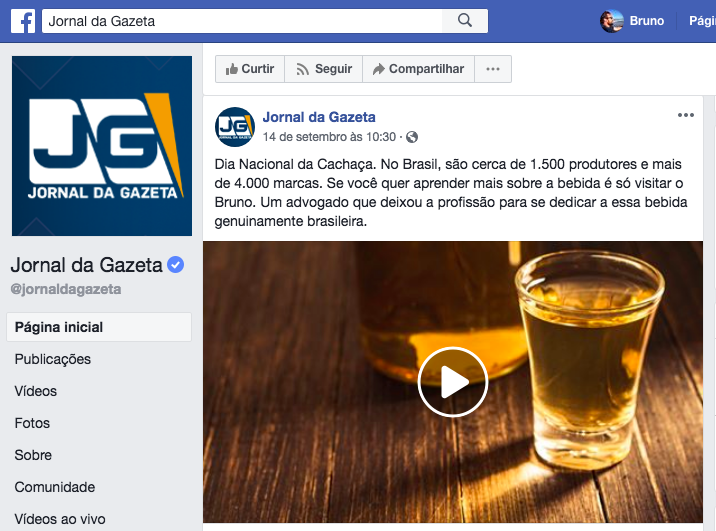This screenshot has width=716, height=531.
Task: Focus the search field containing Jornal da Gazeta
Action: [x=242, y=21]
